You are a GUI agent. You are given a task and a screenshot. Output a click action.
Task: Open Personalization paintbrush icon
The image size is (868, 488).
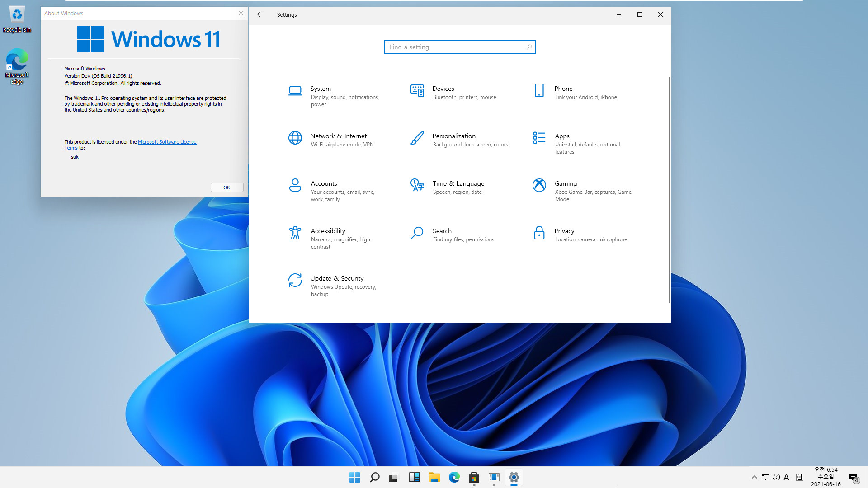(x=417, y=138)
